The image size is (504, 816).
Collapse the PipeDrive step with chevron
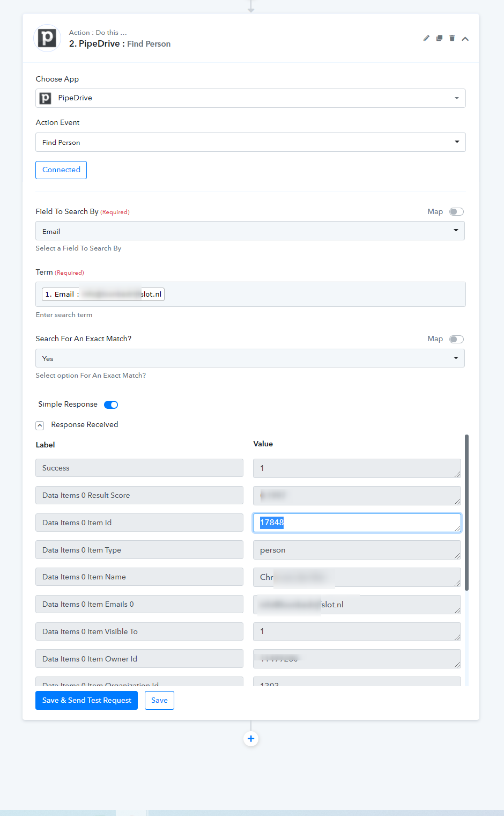tap(465, 39)
